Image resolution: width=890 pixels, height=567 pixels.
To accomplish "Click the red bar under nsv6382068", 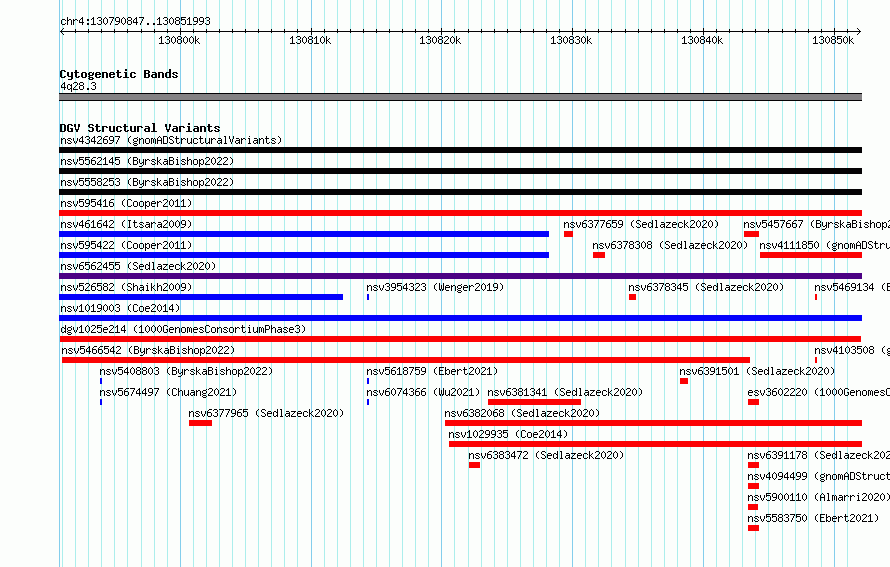I will [x=653, y=423].
